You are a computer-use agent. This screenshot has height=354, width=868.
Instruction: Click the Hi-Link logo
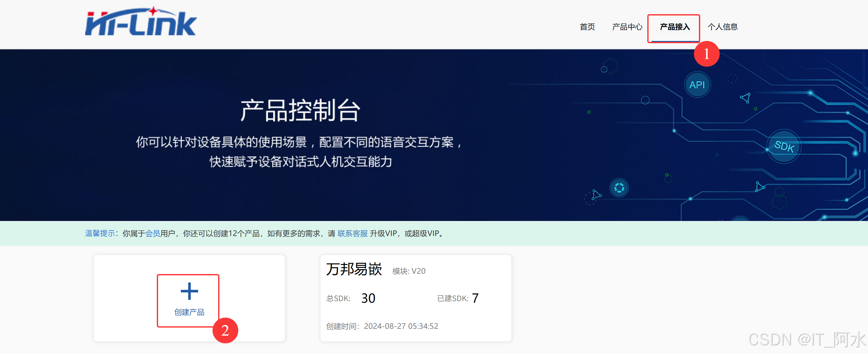coord(141,23)
